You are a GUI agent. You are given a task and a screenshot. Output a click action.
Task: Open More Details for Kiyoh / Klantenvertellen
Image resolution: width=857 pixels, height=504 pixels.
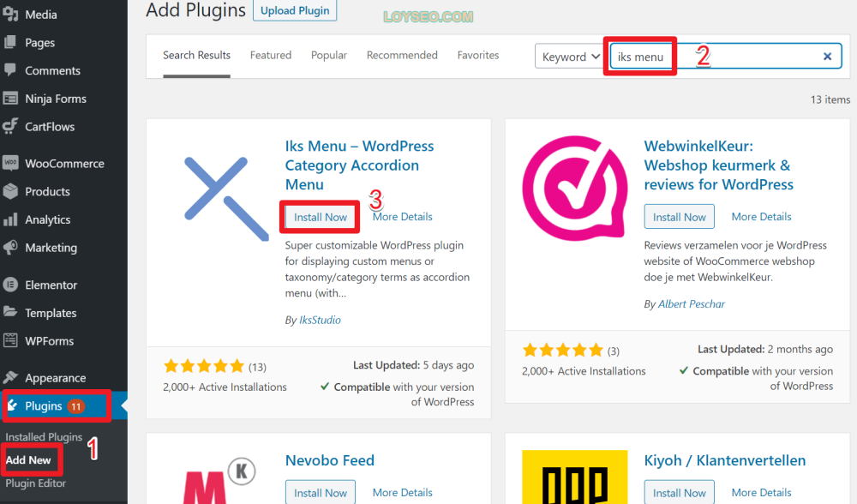tap(761, 492)
